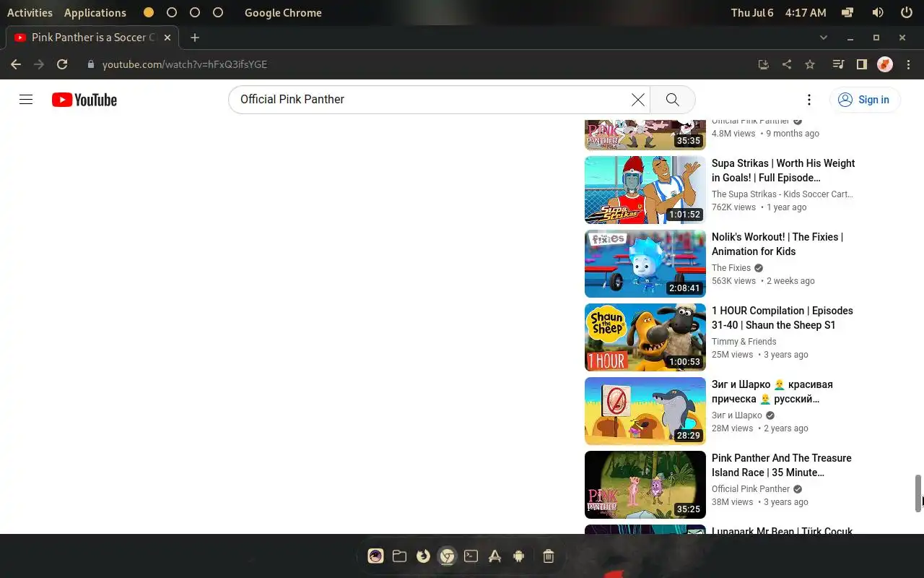Reload the page with refresh icon
924x578 pixels.
tap(62, 64)
